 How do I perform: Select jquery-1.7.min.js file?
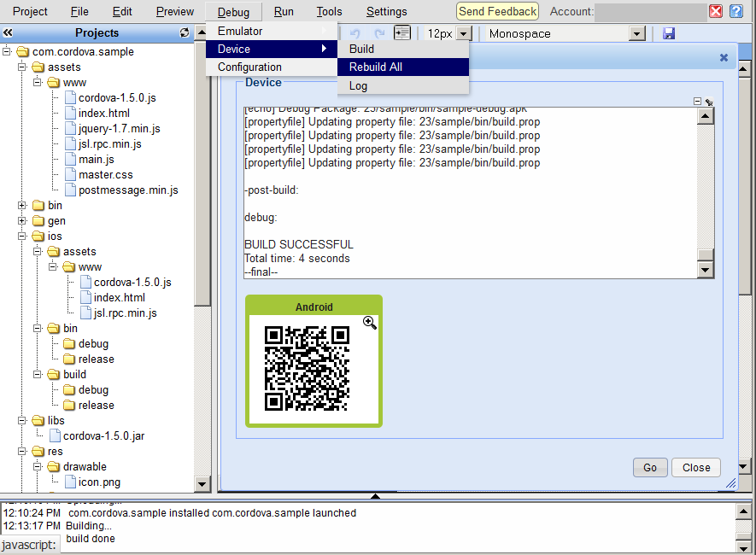pyautogui.click(x=119, y=129)
